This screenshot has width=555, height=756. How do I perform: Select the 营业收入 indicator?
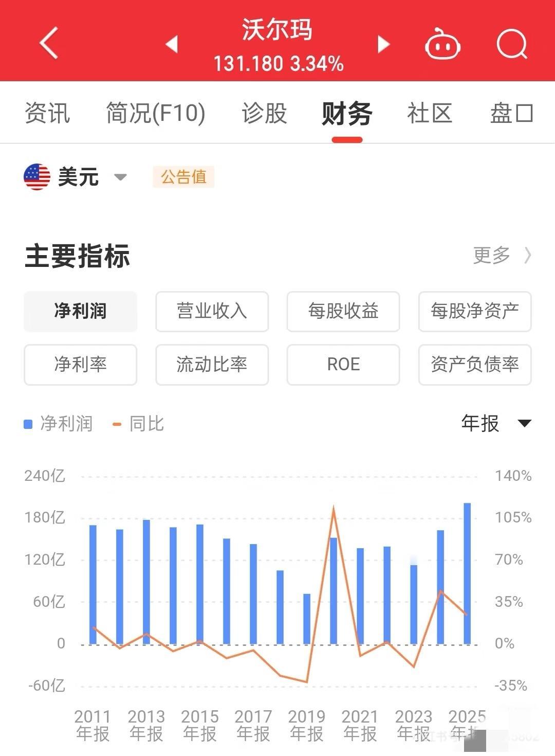212,311
